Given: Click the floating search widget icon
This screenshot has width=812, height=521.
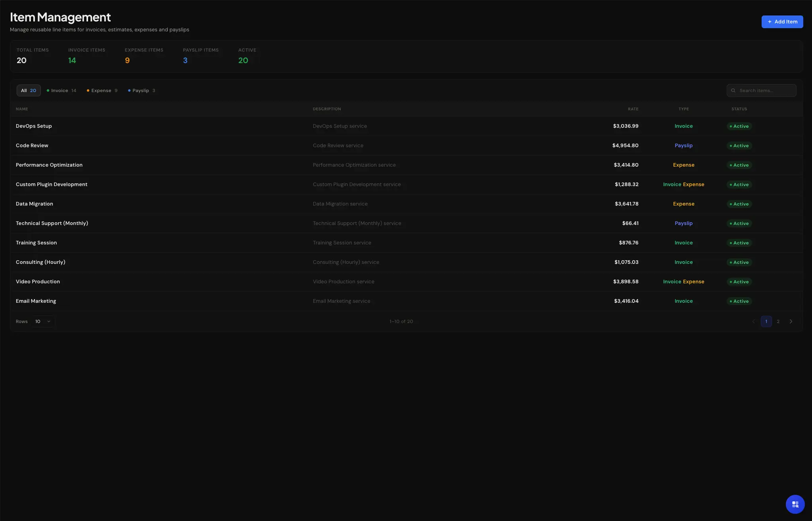Looking at the screenshot, I should point(795,504).
